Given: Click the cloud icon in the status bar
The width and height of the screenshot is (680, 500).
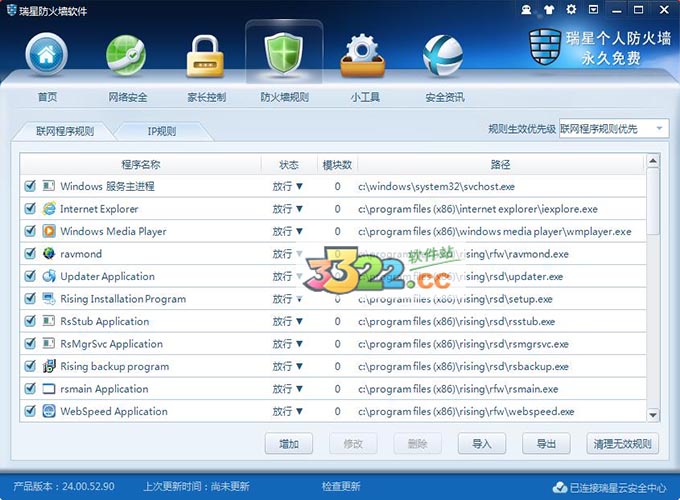Looking at the screenshot, I should pyautogui.click(x=560, y=487).
